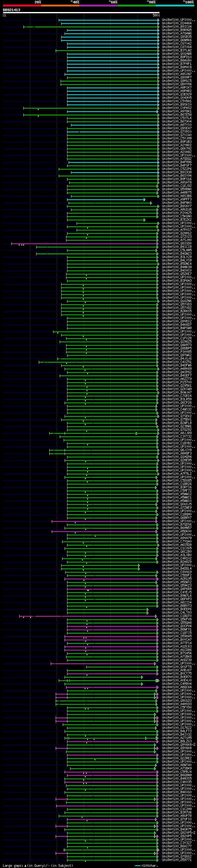The image size is (197, 868).
Task: Select the last hit UniRef100_O59771
Action: tap(177, 860)
